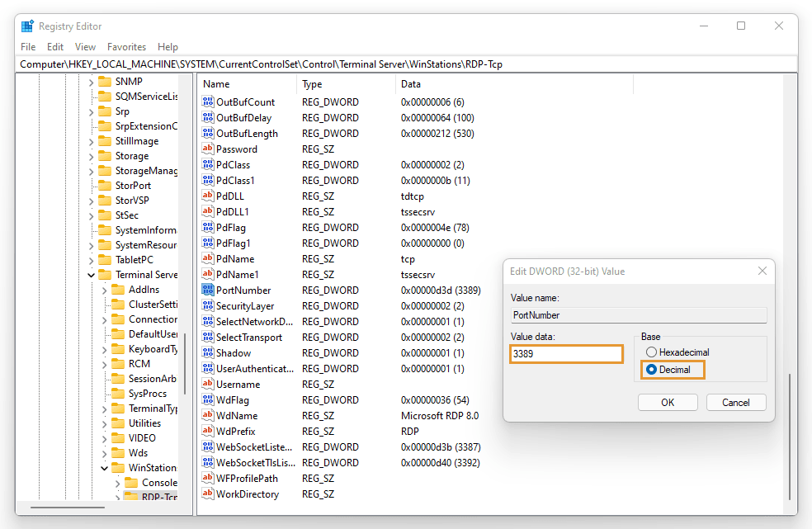The image size is (812, 529).
Task: Click the Value data input field
Action: click(566, 354)
